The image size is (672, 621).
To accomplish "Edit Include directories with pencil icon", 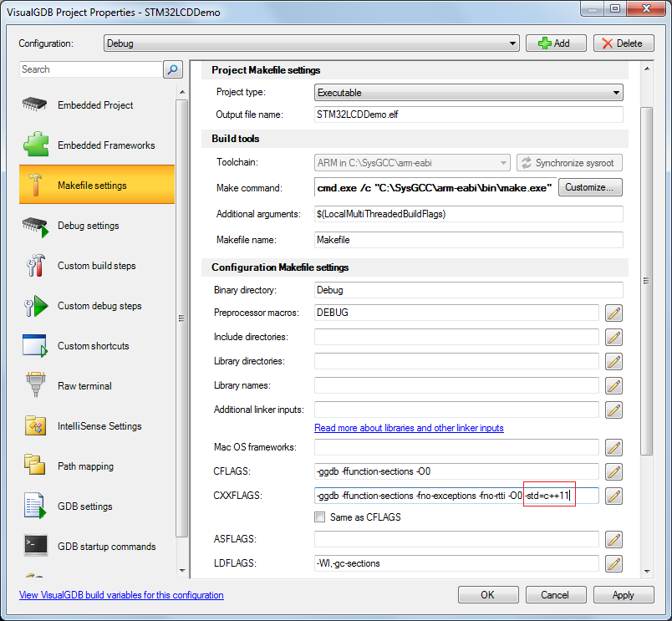I will coord(613,338).
